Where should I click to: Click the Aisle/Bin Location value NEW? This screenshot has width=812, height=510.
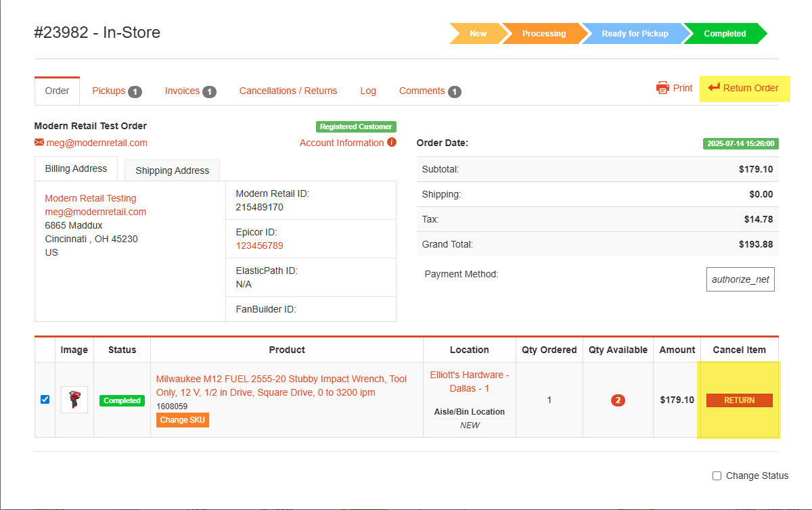pos(470,425)
